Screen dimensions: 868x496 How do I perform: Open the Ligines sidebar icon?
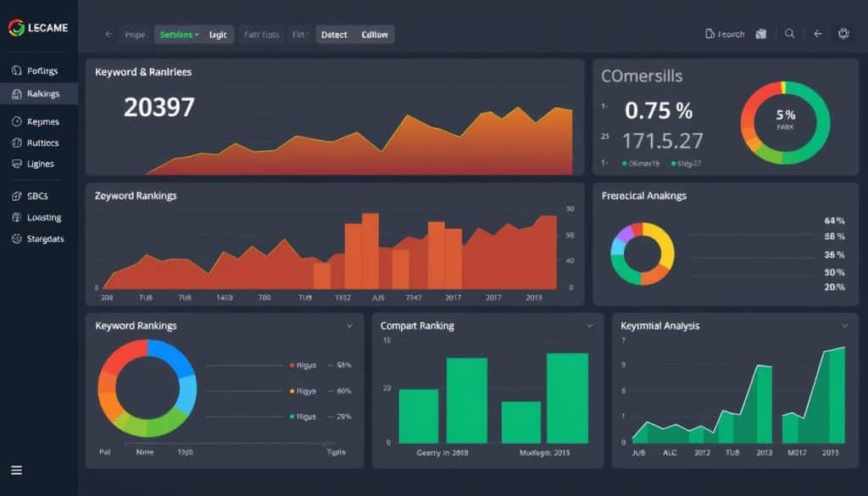[x=17, y=164]
